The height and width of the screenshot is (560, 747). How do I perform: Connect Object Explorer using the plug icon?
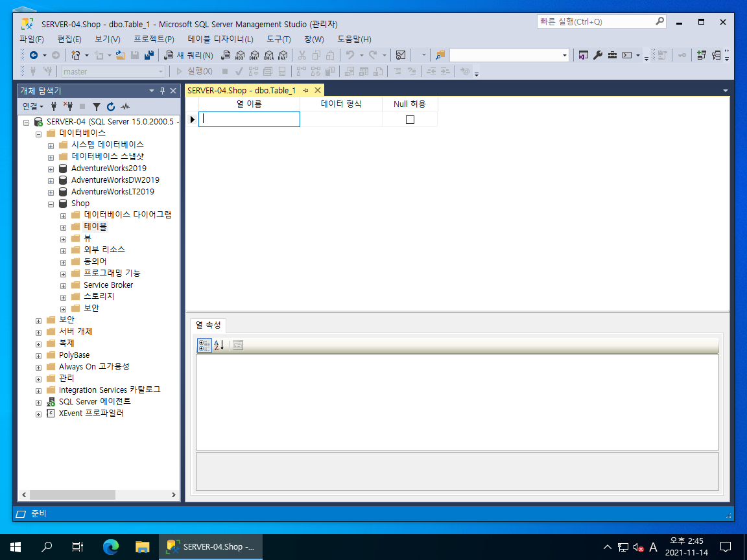(x=54, y=106)
